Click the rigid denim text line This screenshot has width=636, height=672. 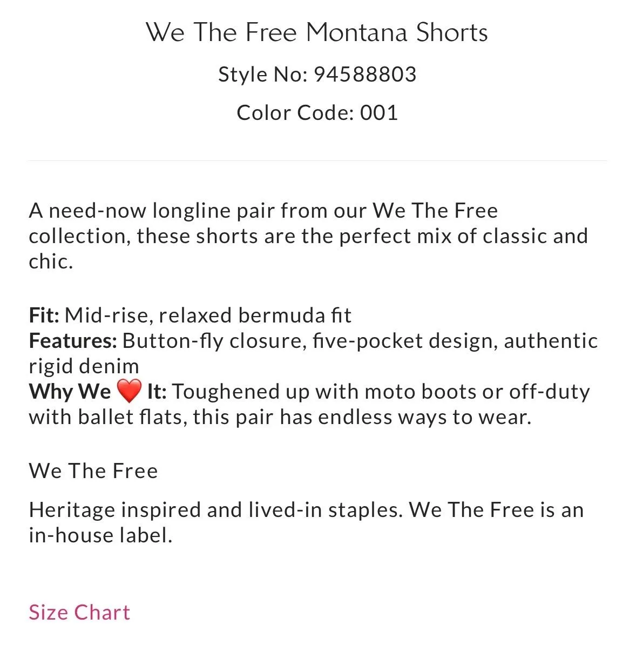(x=84, y=366)
